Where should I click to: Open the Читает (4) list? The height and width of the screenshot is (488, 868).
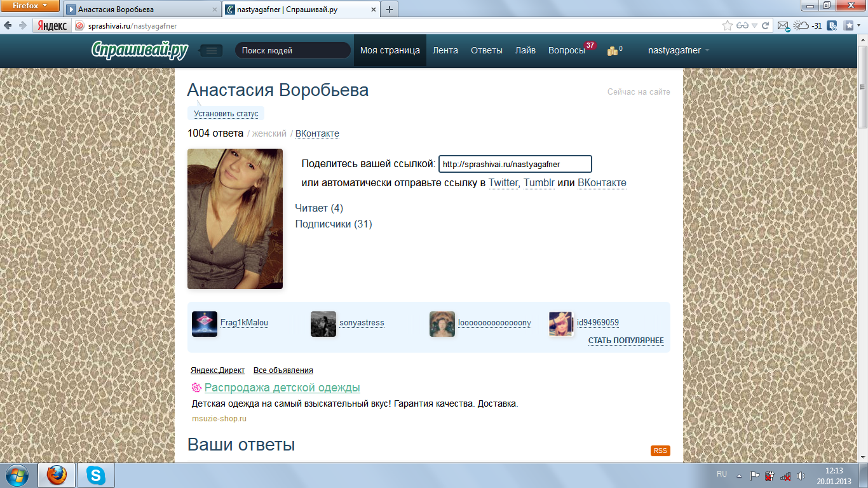point(319,208)
